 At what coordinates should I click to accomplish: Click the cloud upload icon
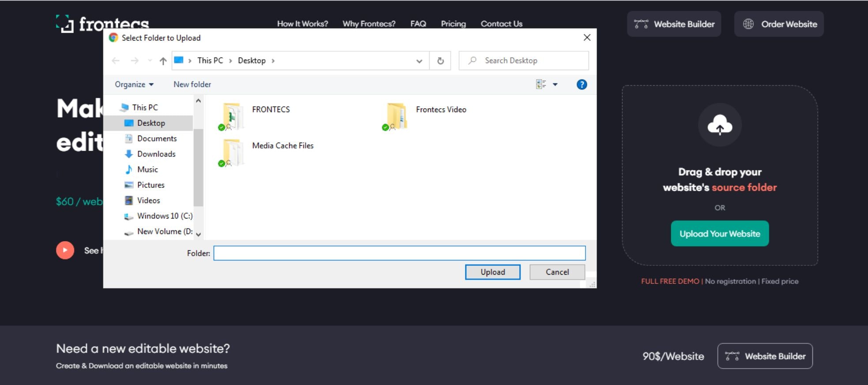point(720,125)
